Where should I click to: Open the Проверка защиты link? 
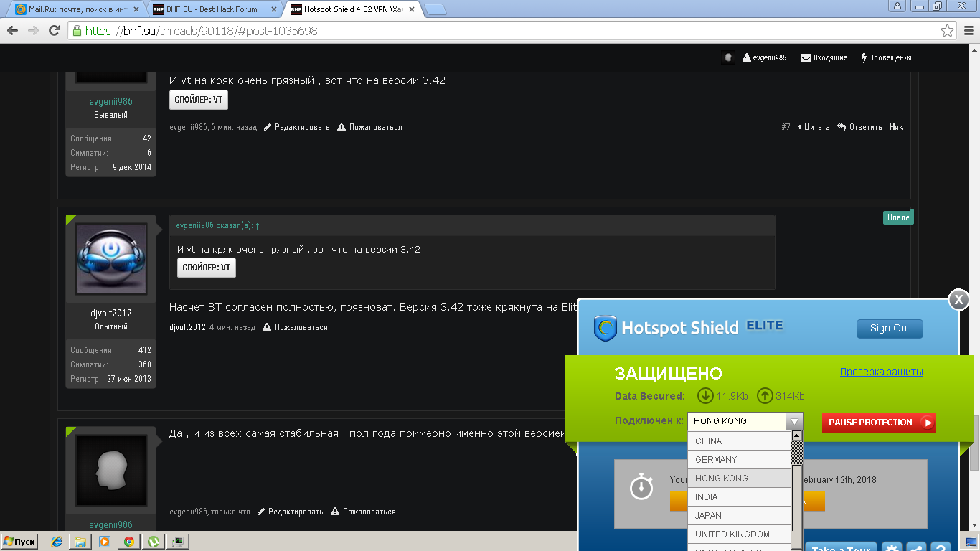(881, 372)
